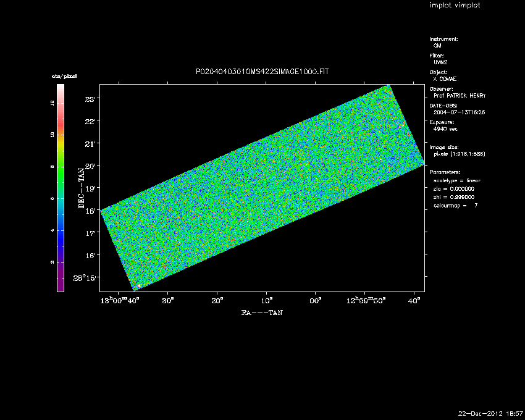This screenshot has height=420, width=525.
Task: Click the 23' tick label on declination axis
Action: coord(91,99)
